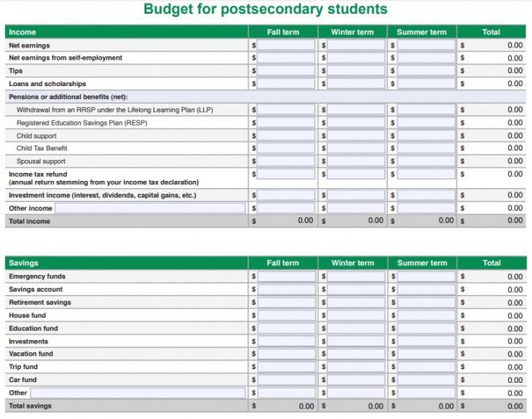The width and height of the screenshot is (532, 419).
Task: Click the Car fund Summer term field
Action: click(x=426, y=380)
